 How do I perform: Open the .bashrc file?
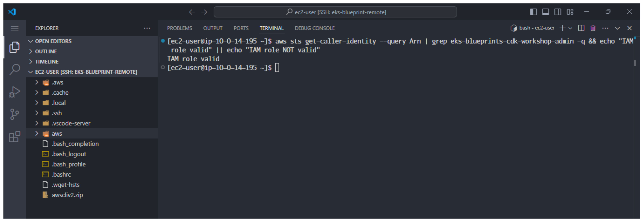[x=92, y=175]
